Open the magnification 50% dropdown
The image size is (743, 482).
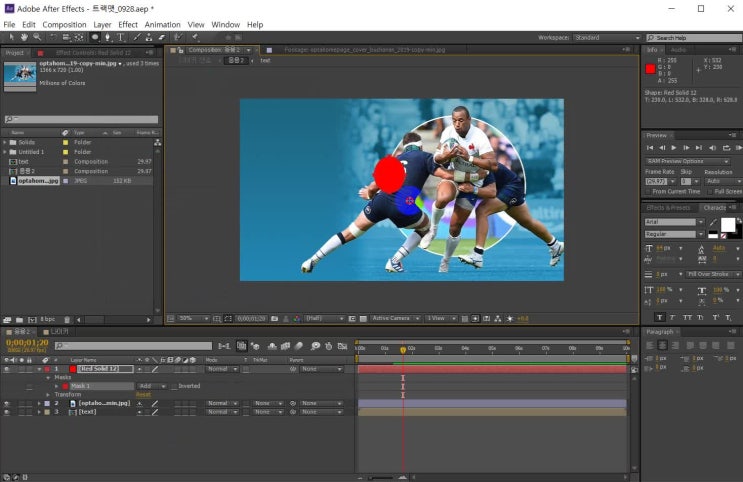point(194,318)
